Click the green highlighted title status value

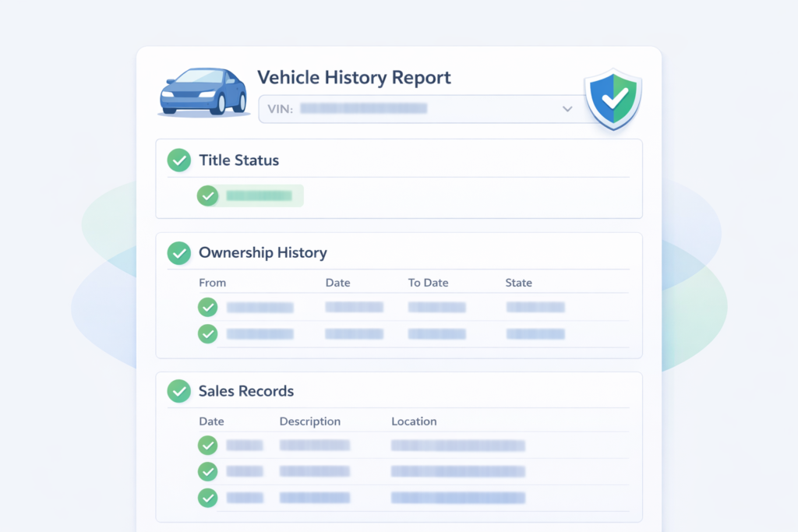[x=260, y=196]
